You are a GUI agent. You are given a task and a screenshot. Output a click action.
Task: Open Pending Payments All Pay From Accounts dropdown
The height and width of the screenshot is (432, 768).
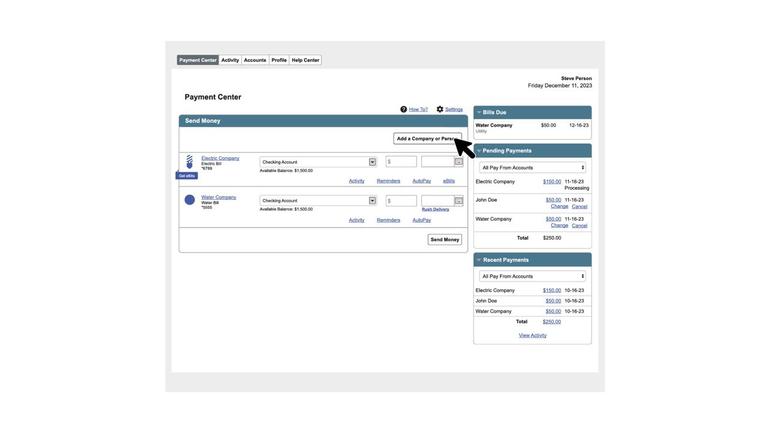click(532, 168)
